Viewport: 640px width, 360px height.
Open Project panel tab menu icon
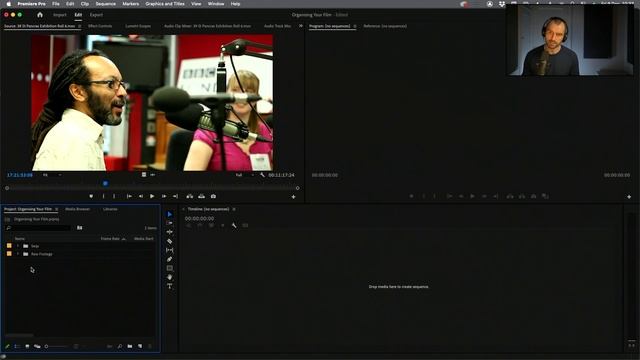click(x=57, y=209)
